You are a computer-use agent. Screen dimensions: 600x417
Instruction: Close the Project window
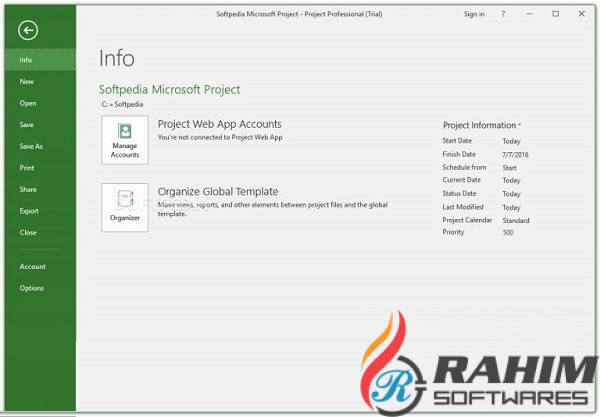582,14
